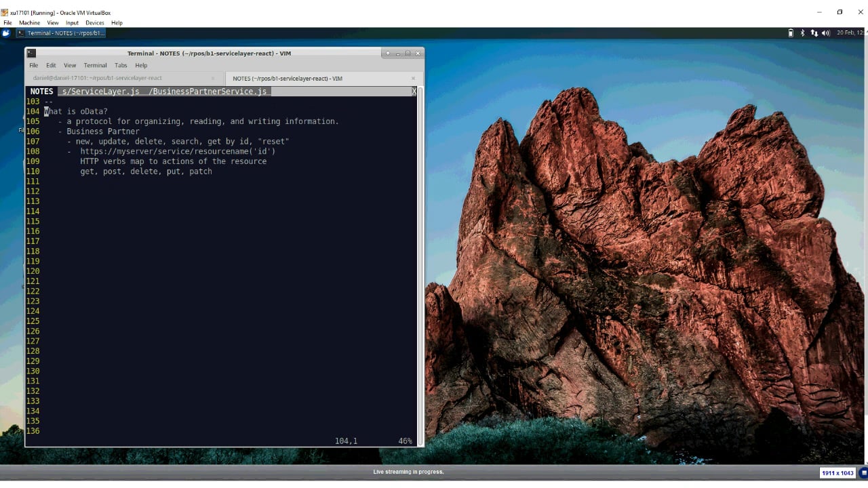This screenshot has height=488, width=868.
Task: Open the network connection tray icon
Action: [x=814, y=33]
